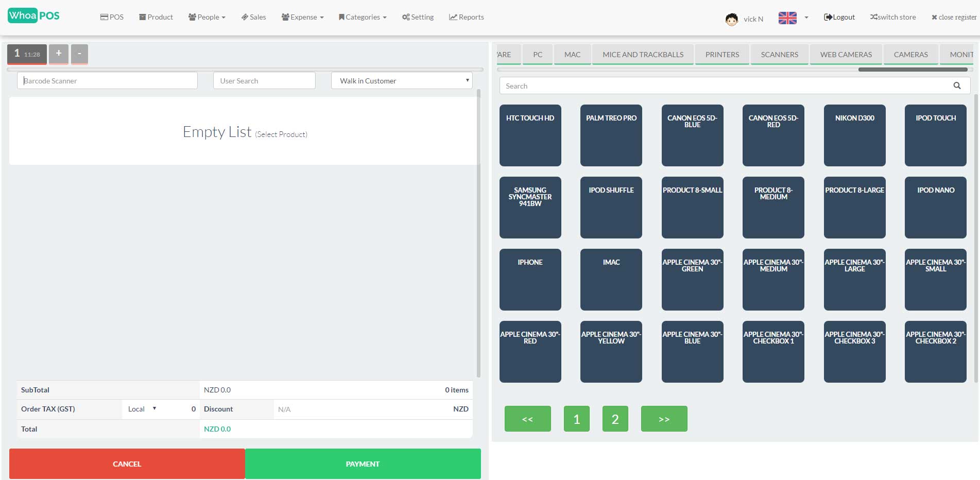Add CANON EOS 5D-RED product

tap(773, 135)
